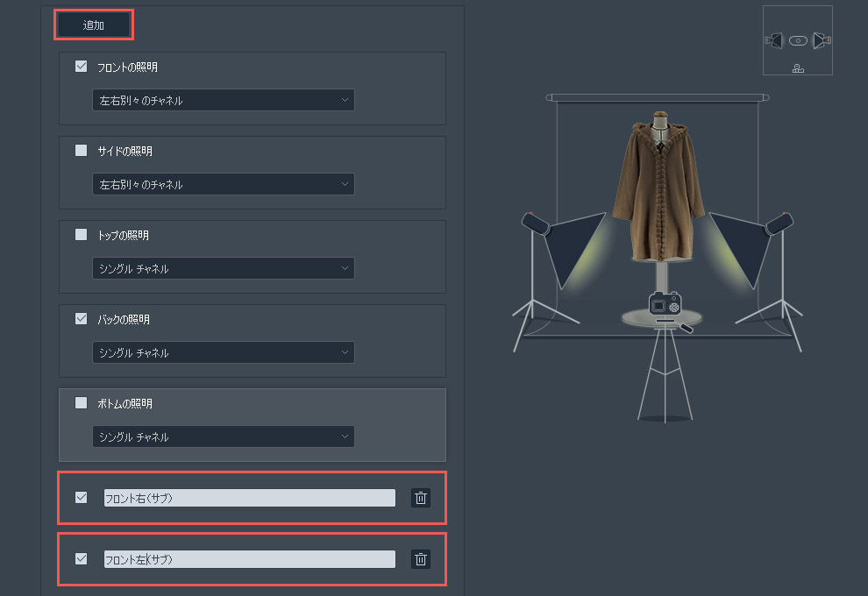Delete the フロント右(サブ) entry with trash icon
Image resolution: width=868 pixels, height=596 pixels.
(421, 498)
